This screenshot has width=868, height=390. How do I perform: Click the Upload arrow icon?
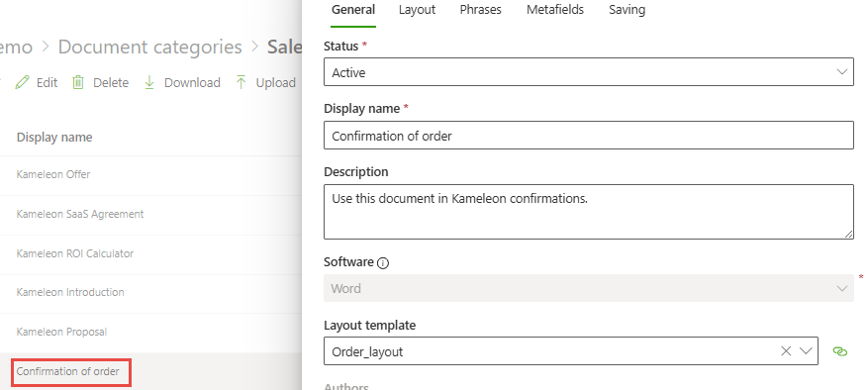[x=241, y=82]
